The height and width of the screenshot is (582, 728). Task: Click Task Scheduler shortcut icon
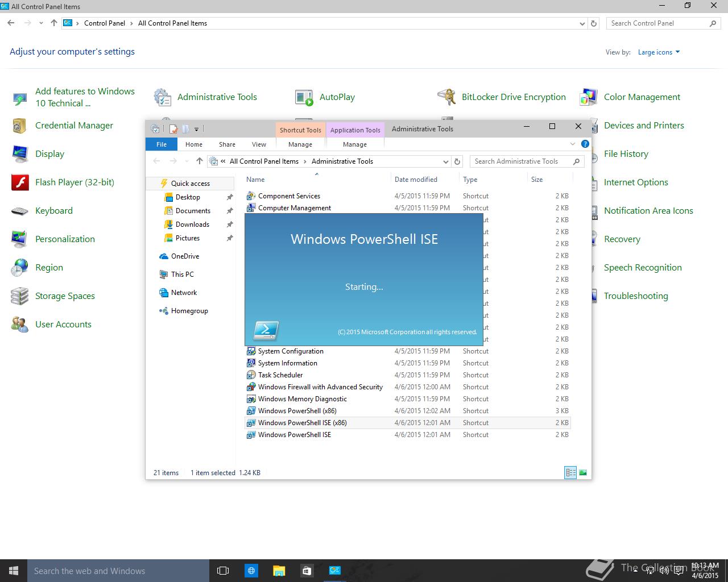coord(251,375)
